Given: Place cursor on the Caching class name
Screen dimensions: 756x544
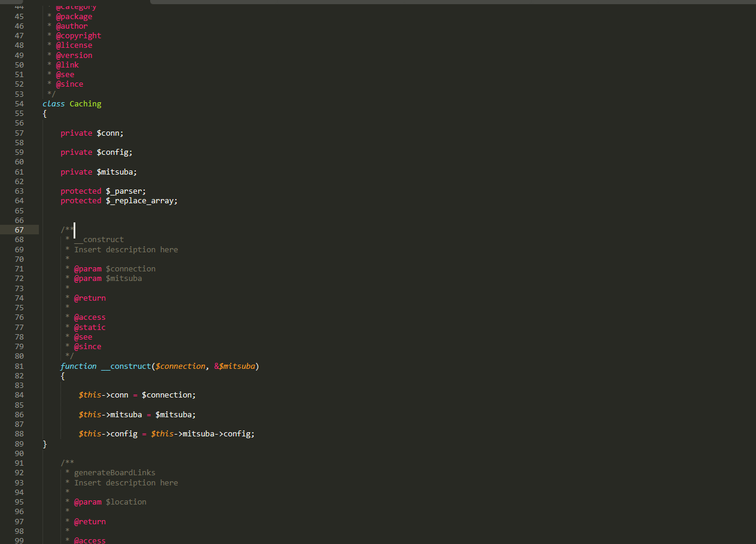Looking at the screenshot, I should point(86,104).
